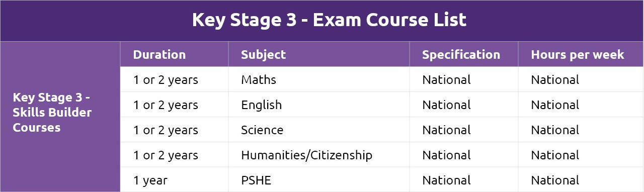Click the hours per week cell for PSHE
This screenshot has width=644, height=192.
click(x=581, y=180)
